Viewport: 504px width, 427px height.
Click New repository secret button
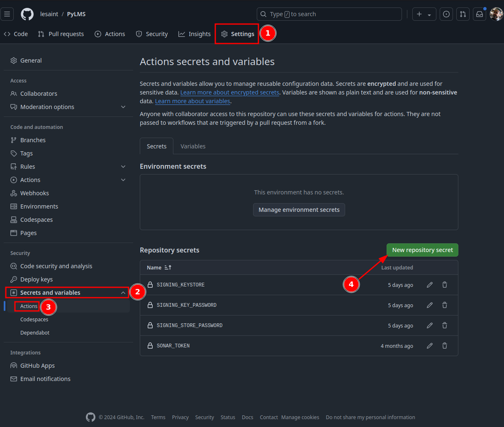coord(422,250)
